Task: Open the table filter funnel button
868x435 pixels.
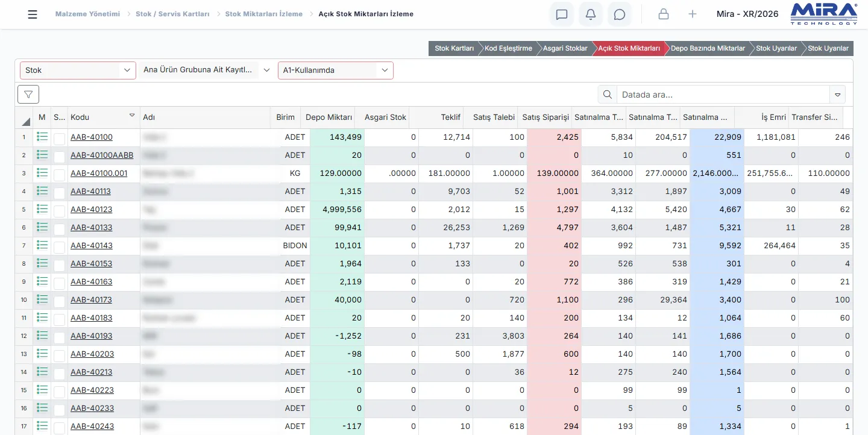Action: click(x=28, y=95)
